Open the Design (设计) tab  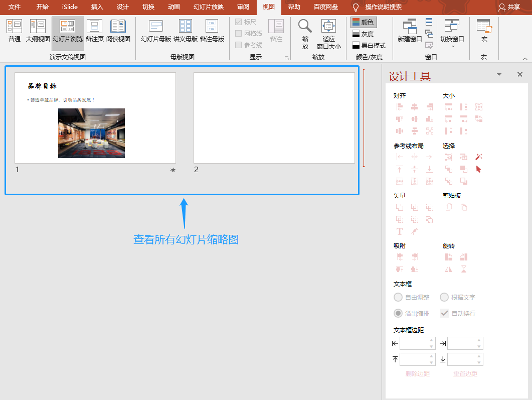click(122, 7)
